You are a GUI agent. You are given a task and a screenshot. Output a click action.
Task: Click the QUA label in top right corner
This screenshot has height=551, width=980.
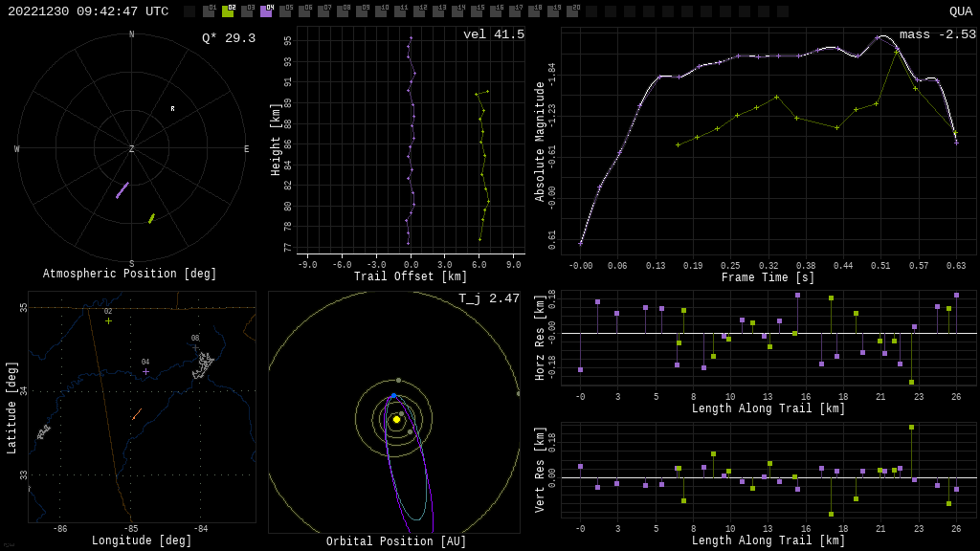click(x=960, y=11)
